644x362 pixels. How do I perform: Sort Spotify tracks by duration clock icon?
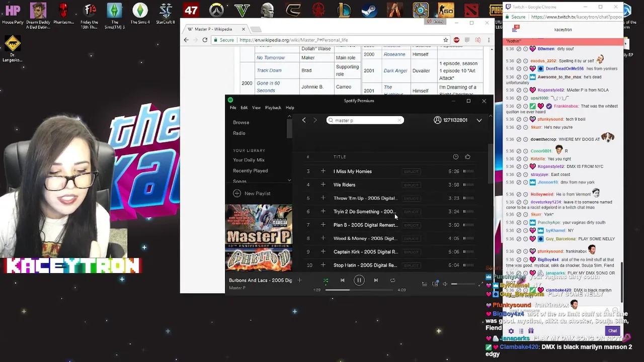click(456, 157)
